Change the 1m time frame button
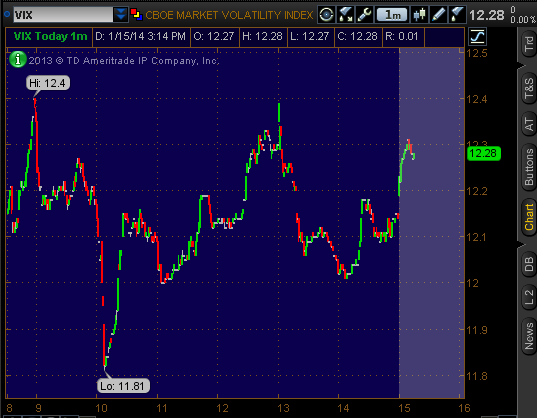Viewport: 537px width, 418px height. tap(392, 15)
